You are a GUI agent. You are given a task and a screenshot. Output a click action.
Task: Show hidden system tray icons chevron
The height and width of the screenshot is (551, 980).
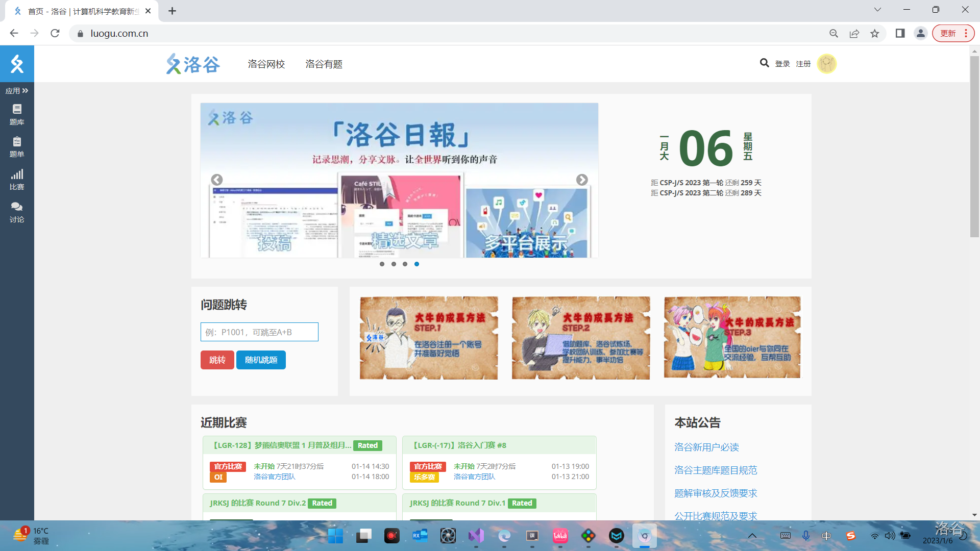pyautogui.click(x=752, y=536)
